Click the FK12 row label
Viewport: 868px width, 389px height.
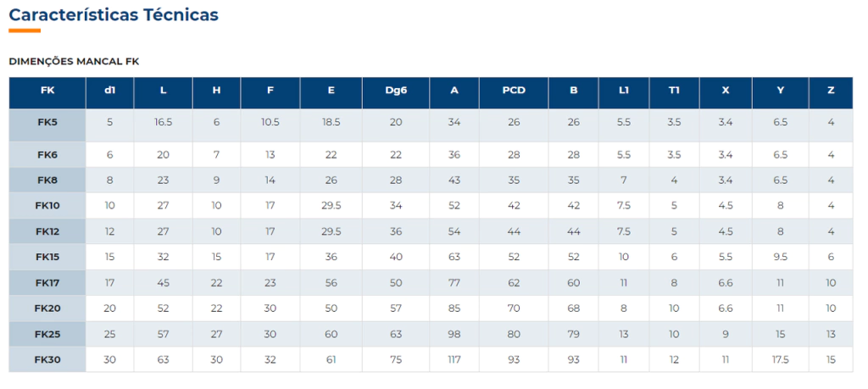point(47,231)
